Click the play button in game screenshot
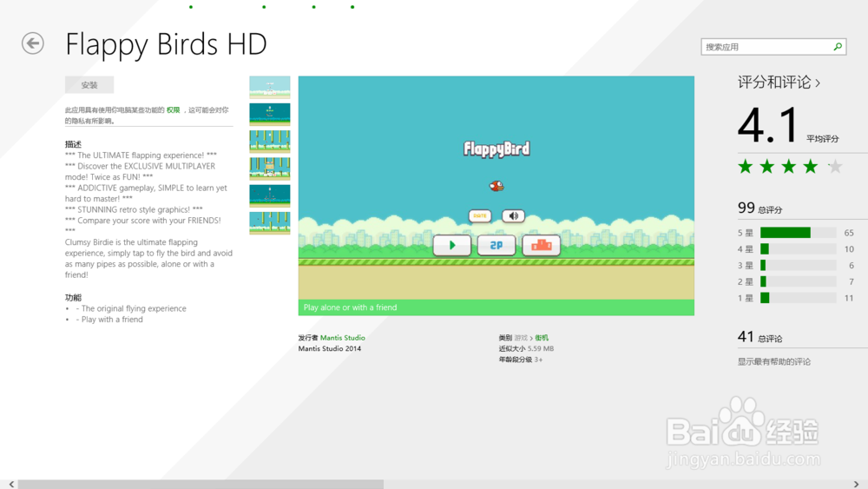The width and height of the screenshot is (868, 489). [x=451, y=245]
